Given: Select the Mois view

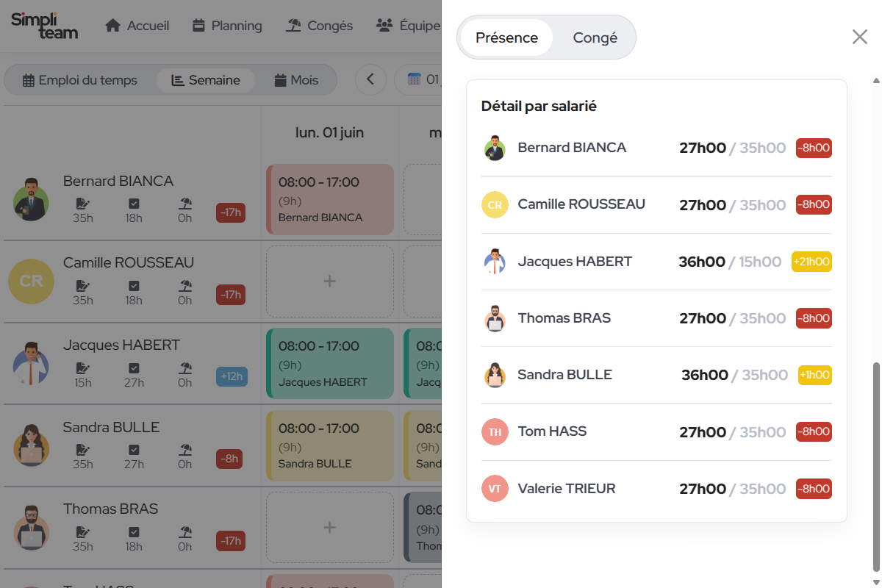Looking at the screenshot, I should pyautogui.click(x=296, y=80).
